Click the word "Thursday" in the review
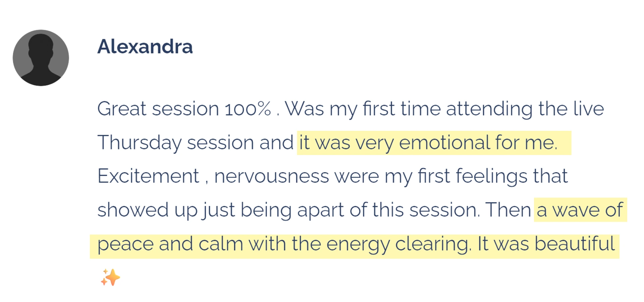644x302 pixels. pos(139,143)
